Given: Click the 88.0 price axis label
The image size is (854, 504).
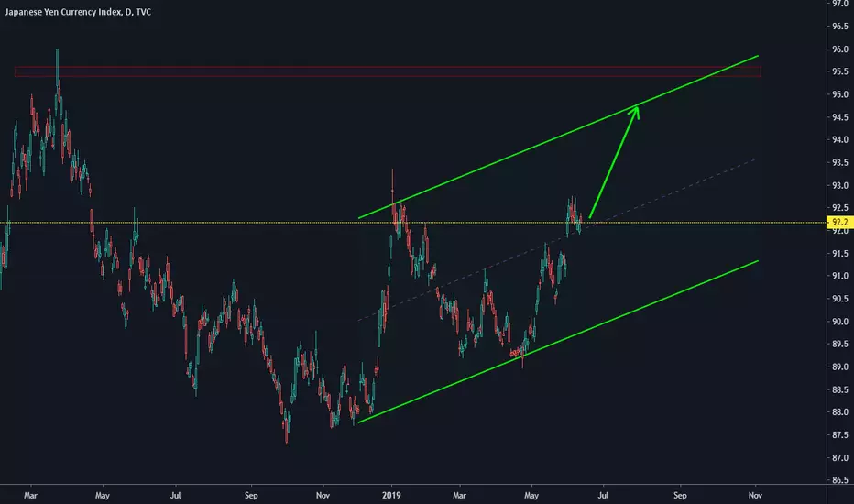Looking at the screenshot, I should [x=840, y=412].
